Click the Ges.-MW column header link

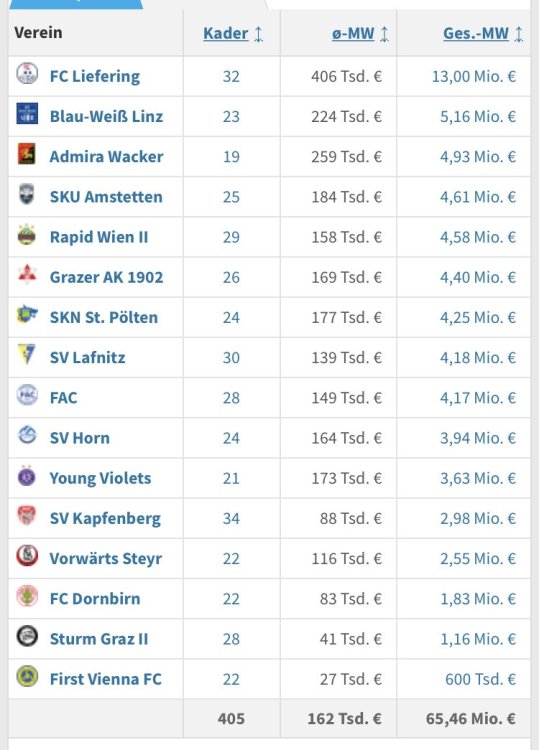pos(476,33)
